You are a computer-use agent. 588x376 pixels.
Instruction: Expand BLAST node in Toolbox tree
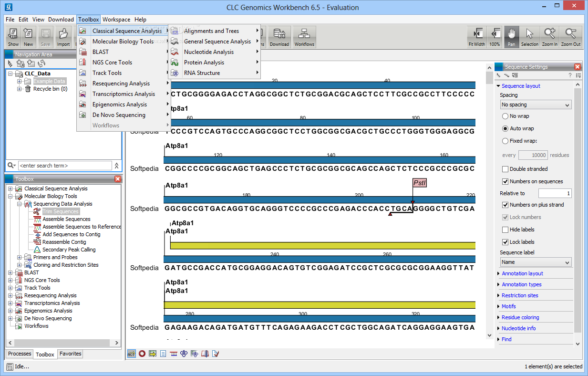coord(10,272)
